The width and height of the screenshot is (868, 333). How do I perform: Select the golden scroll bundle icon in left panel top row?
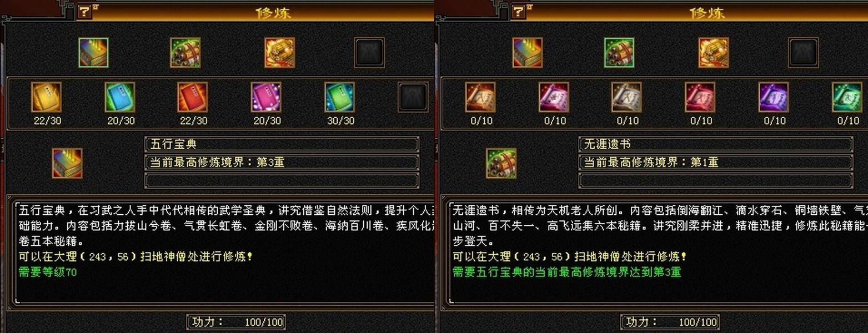tap(279, 53)
